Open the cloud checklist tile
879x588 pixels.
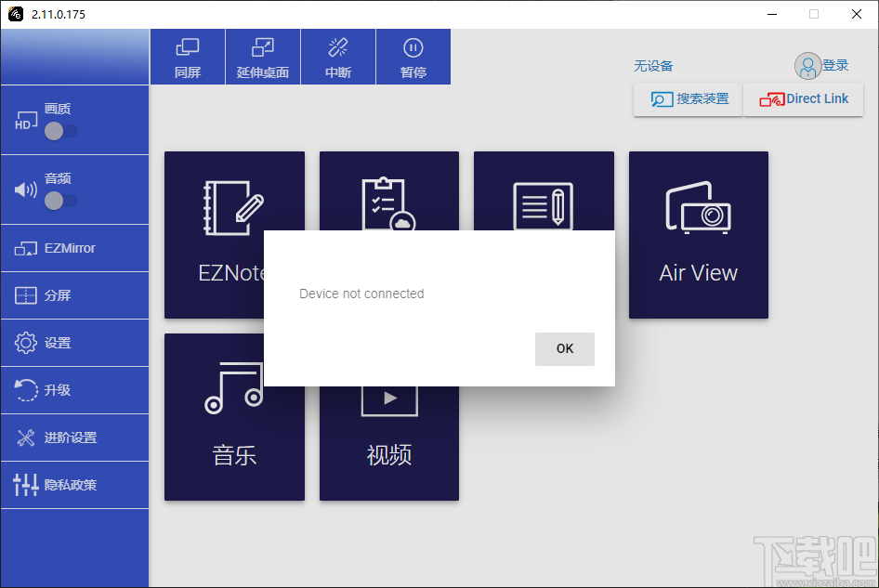388,190
